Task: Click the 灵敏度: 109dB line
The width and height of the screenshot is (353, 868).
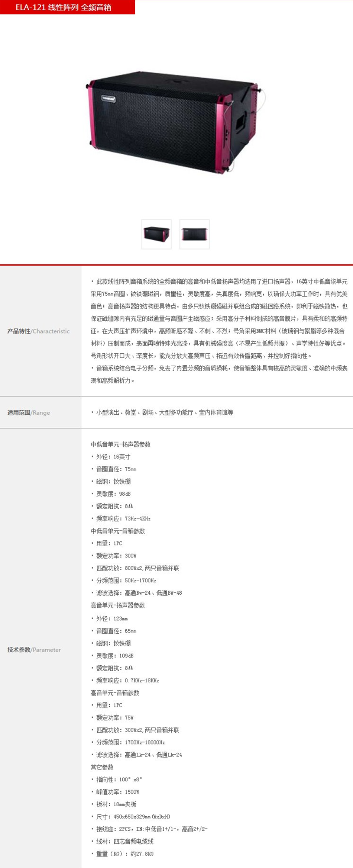Action: click(x=112, y=656)
